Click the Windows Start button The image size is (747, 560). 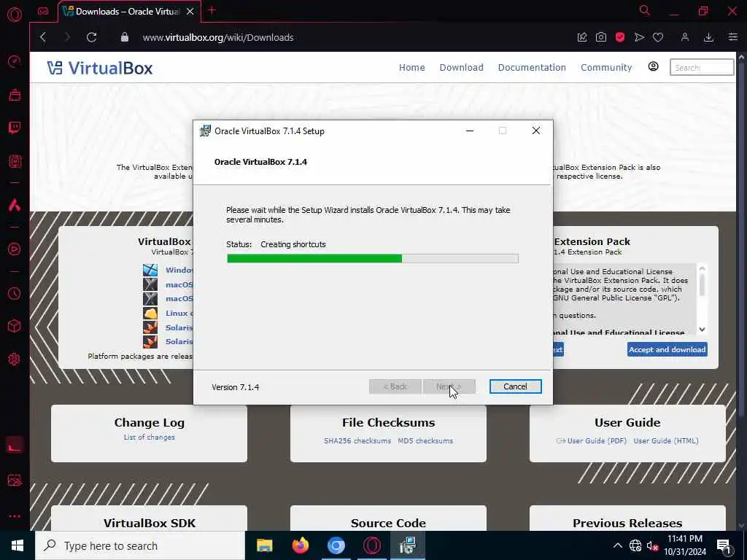pos(18,545)
